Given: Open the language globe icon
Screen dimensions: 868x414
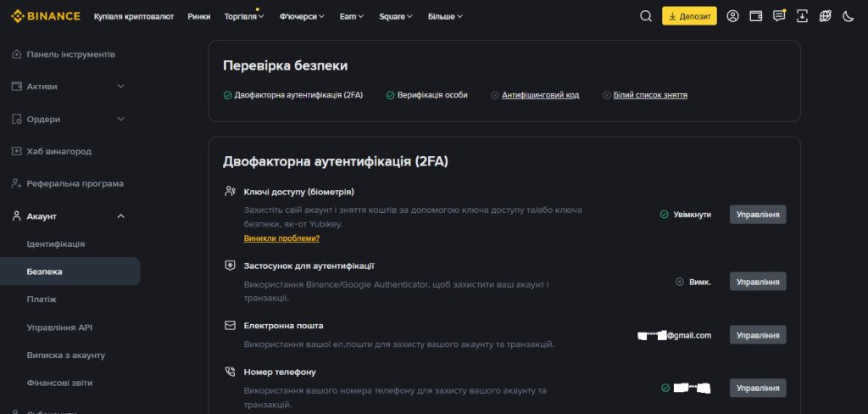Looking at the screenshot, I should tap(826, 16).
